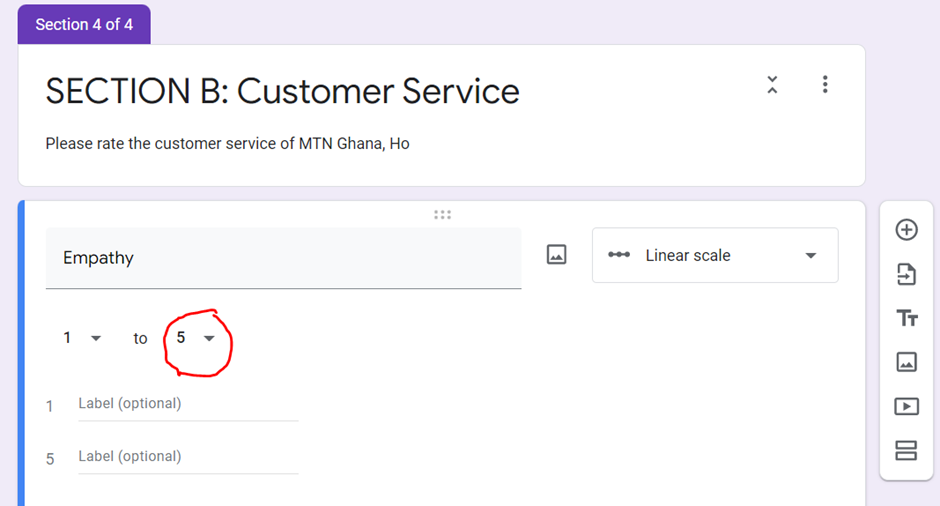Open the Linear scale question type dropdown
Screen dimensions: 940x506
click(x=715, y=255)
